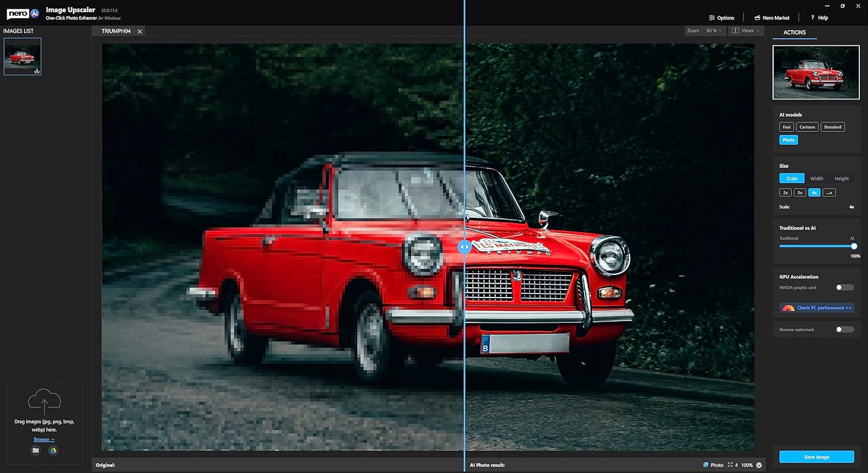This screenshot has width=868, height=473.
Task: Open the Options menu
Action: point(722,18)
